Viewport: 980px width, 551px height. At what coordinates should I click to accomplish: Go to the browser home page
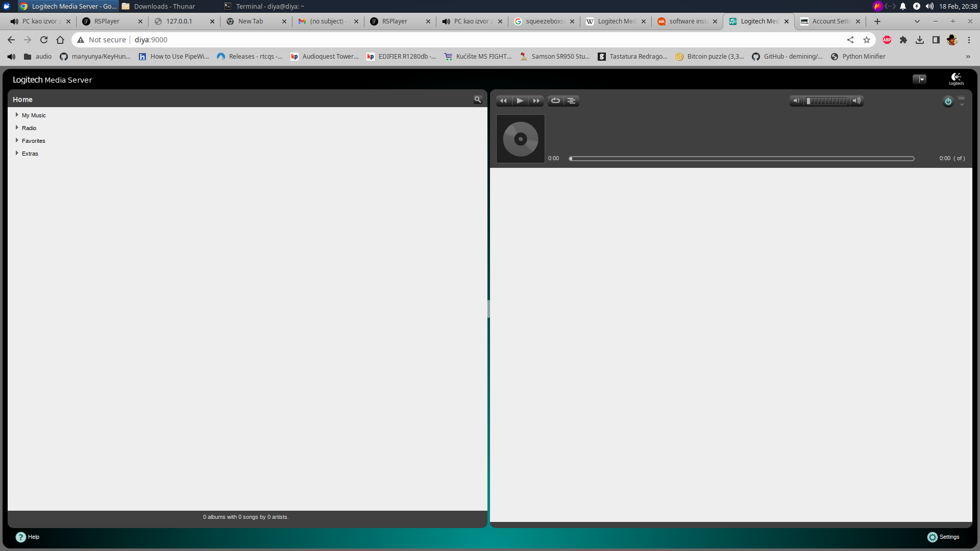click(60, 40)
